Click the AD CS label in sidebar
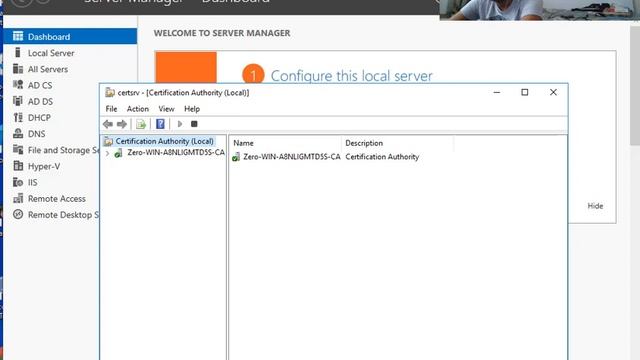640x360 pixels. point(40,85)
